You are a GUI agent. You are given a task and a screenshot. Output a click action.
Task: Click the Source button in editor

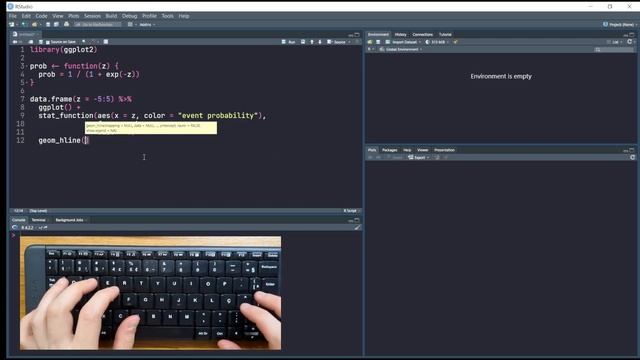[336, 42]
